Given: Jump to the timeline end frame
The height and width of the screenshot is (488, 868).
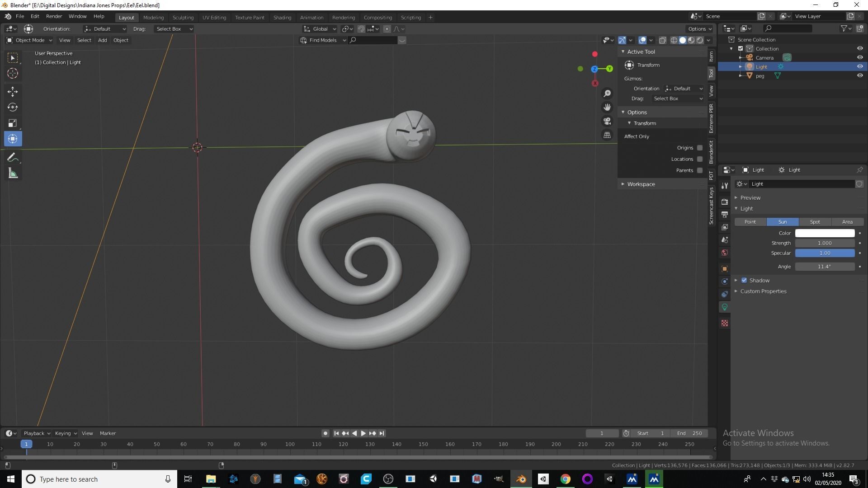Looking at the screenshot, I should (x=382, y=433).
